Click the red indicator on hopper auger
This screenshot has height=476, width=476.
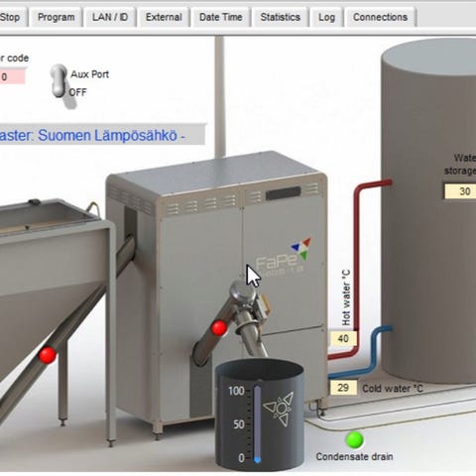point(48,355)
